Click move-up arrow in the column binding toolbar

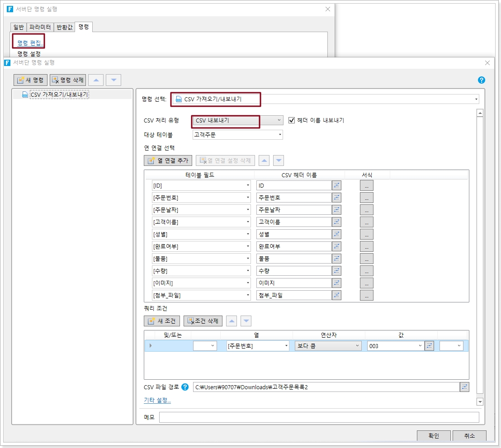(264, 160)
